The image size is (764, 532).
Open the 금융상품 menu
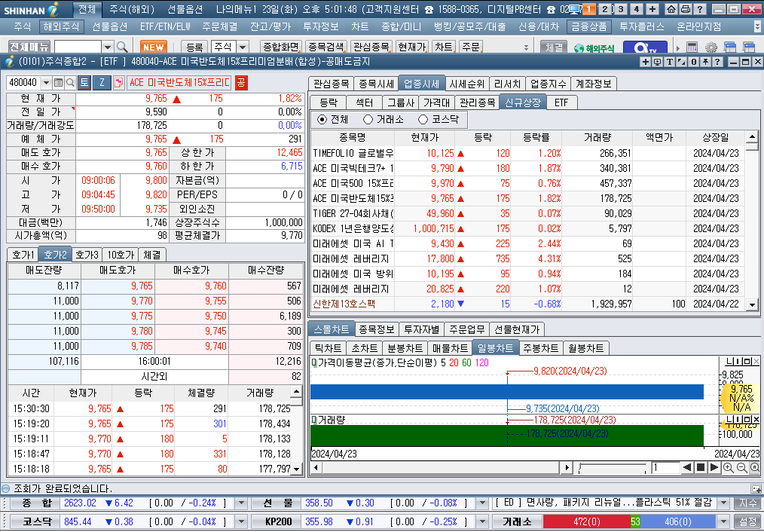click(x=588, y=27)
